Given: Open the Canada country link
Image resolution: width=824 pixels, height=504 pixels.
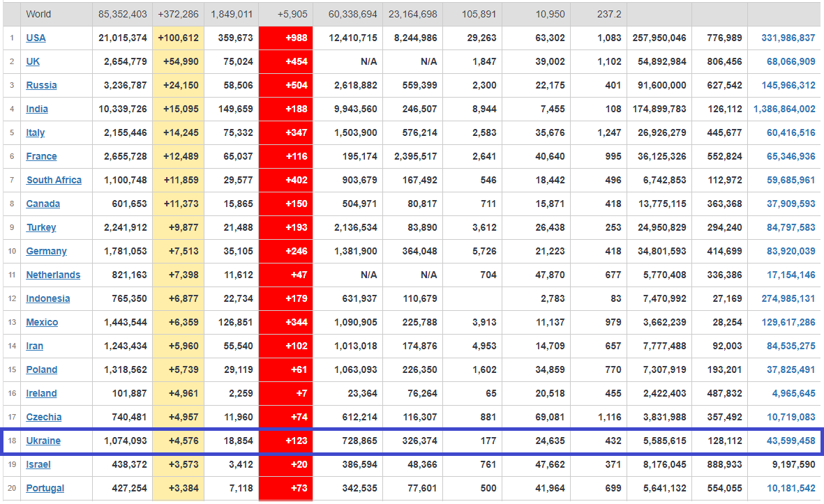Looking at the screenshot, I should 43,204.
